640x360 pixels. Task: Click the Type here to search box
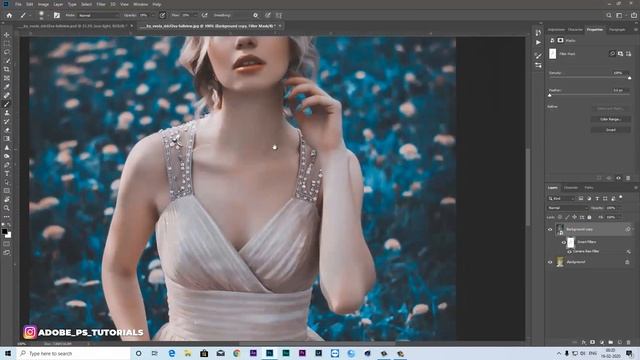[73, 353]
